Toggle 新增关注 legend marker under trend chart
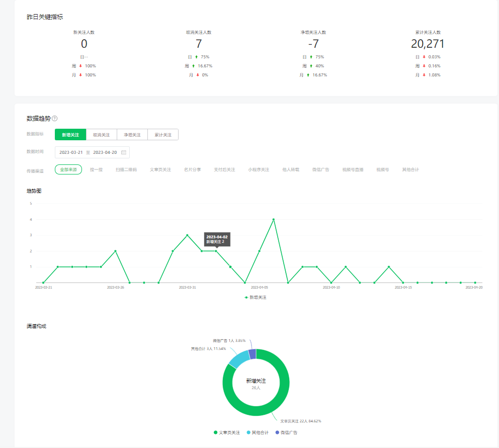Image resolution: width=499 pixels, height=448 pixels. 246,298
